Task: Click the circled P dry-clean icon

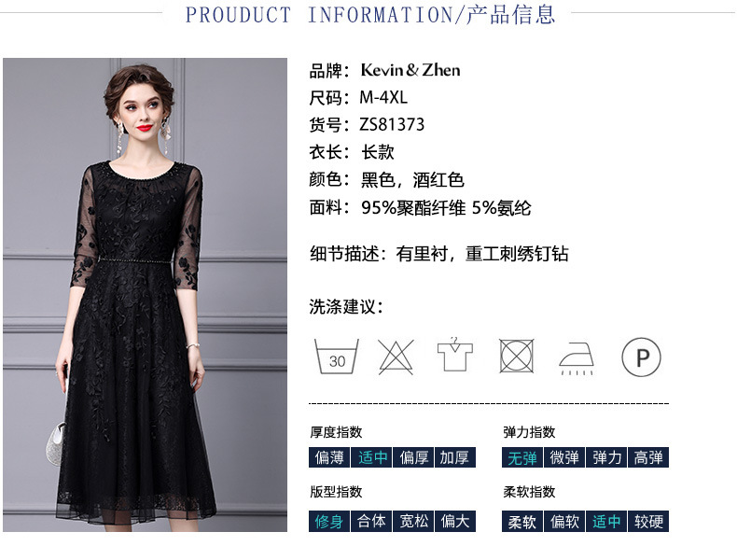Action: (x=641, y=357)
